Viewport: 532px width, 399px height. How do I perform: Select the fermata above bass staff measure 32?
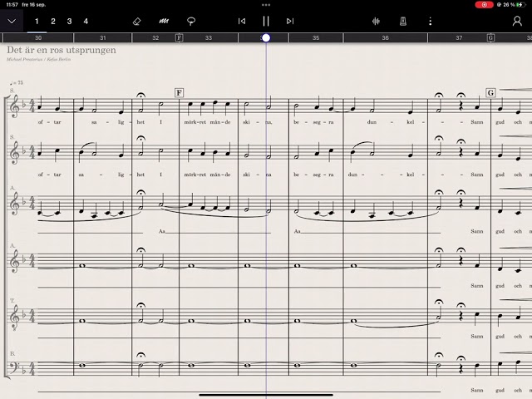140,355
